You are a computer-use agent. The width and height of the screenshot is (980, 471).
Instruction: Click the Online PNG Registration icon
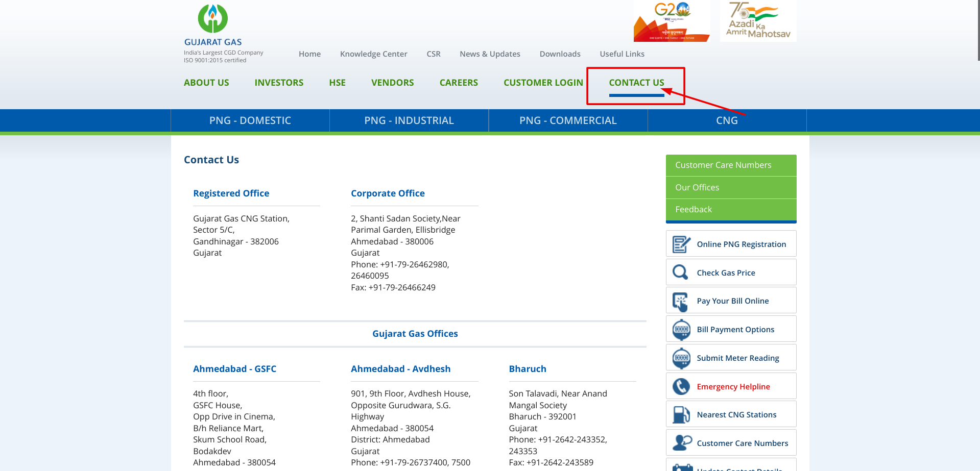click(x=681, y=244)
